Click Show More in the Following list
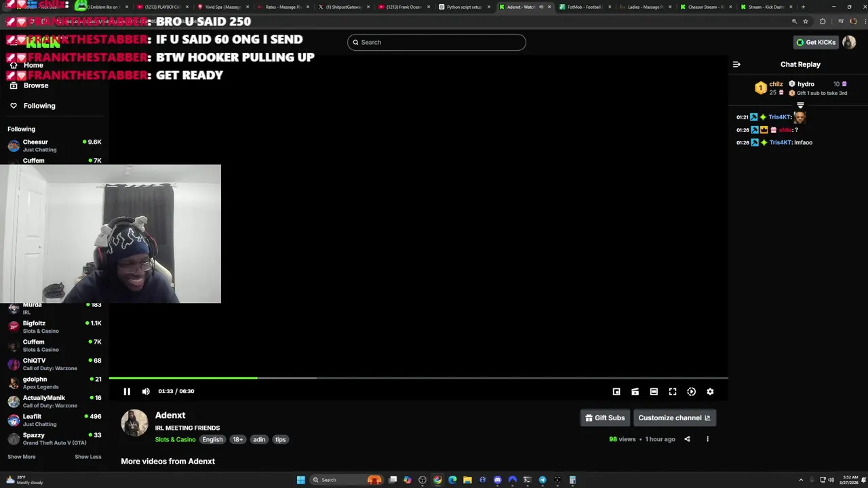The width and height of the screenshot is (868, 488). [x=21, y=457]
